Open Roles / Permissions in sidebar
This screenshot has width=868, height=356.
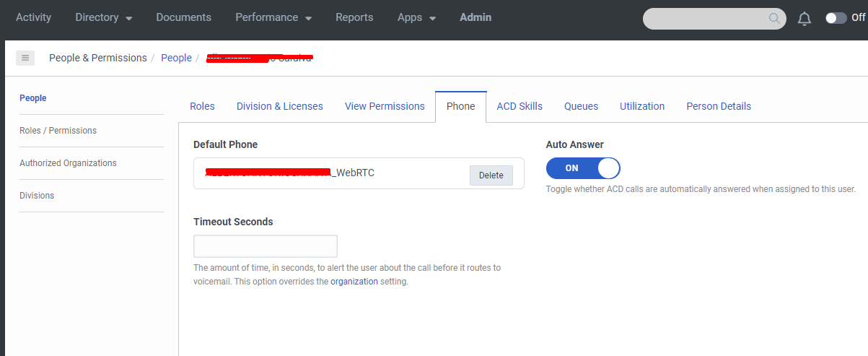pyautogui.click(x=58, y=131)
